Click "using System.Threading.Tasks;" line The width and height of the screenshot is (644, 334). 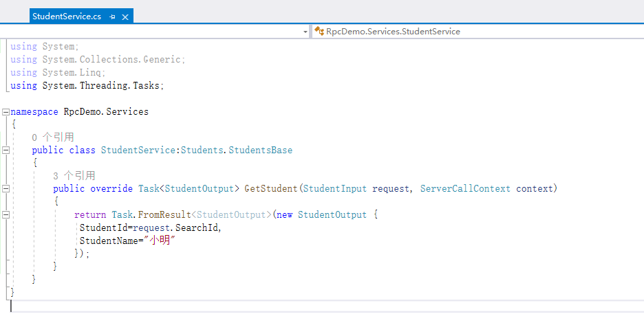pyautogui.click(x=87, y=85)
